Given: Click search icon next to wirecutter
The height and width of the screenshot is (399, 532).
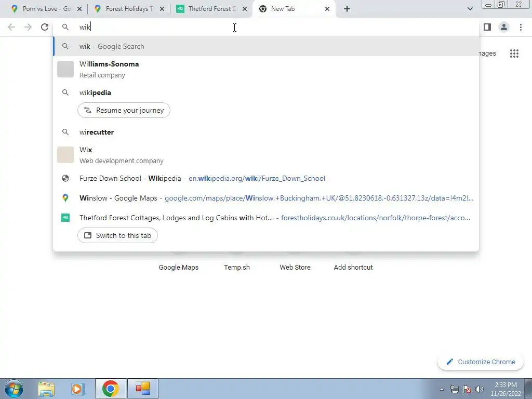Looking at the screenshot, I should [65, 132].
